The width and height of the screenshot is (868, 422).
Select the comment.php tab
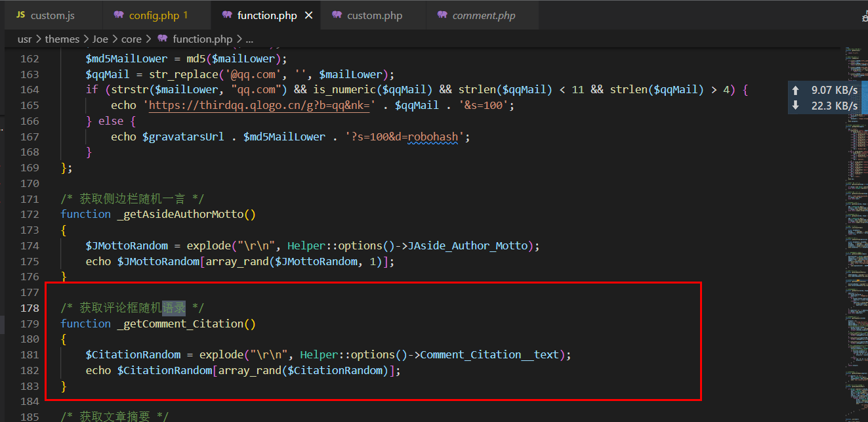484,15
